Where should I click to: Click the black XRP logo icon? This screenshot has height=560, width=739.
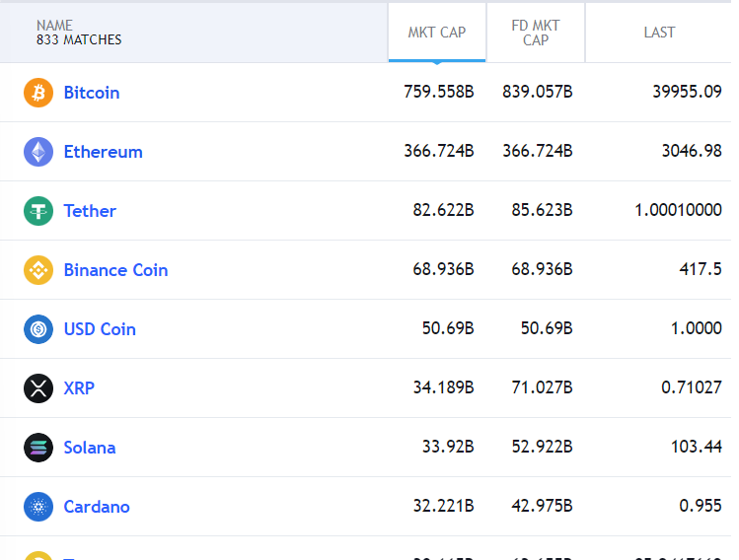pos(38,388)
